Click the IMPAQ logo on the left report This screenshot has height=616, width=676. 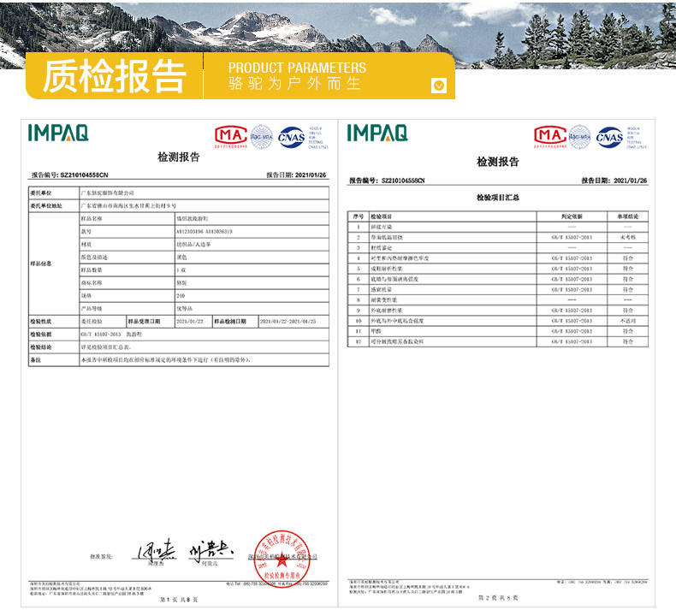(x=58, y=133)
